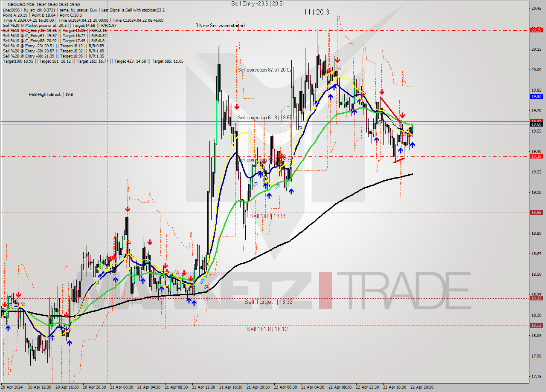Screen dimensions: 546x392
Task: Select the 'Sell 161.8 | 18.12' label
Action: click(x=267, y=329)
